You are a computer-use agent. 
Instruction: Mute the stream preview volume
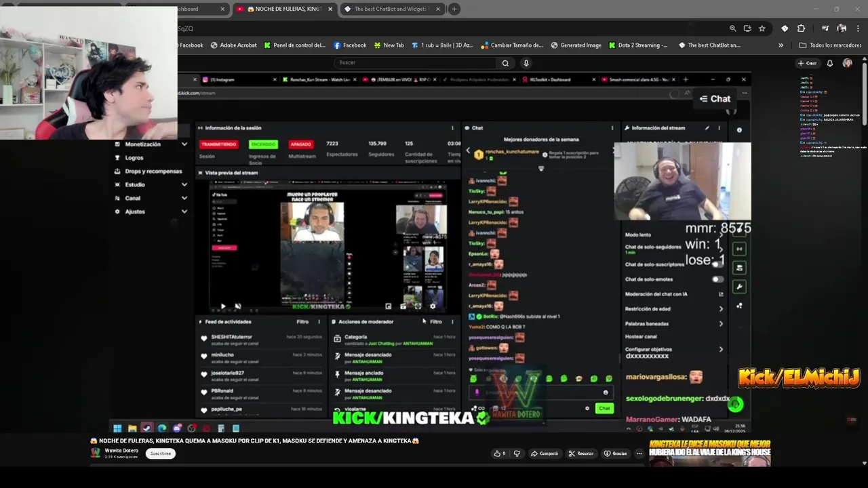click(x=237, y=306)
